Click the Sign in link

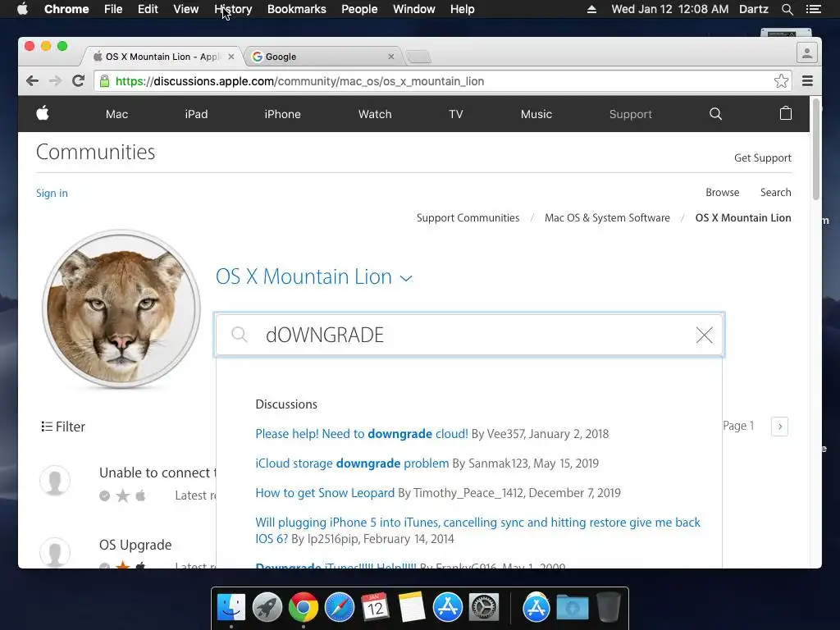coord(52,193)
